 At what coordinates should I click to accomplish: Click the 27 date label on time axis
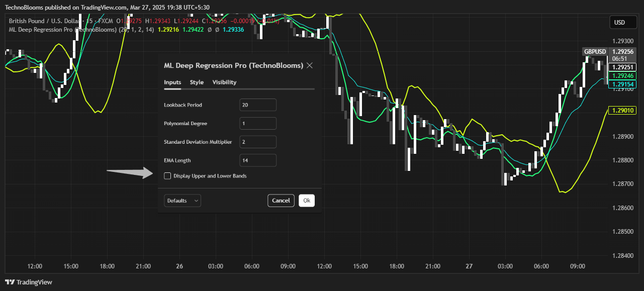point(469,266)
